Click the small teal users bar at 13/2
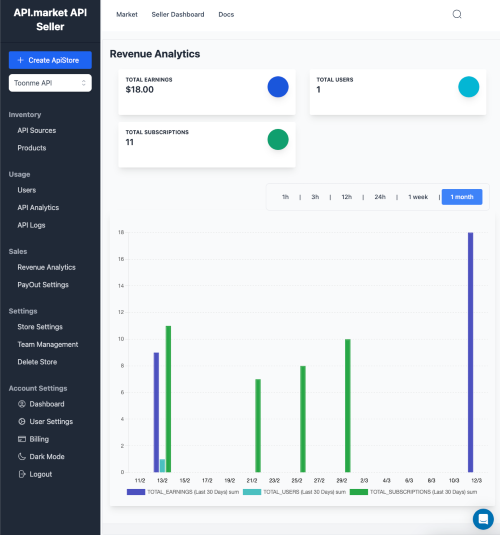Image resolution: width=500 pixels, height=535 pixels. pyautogui.click(x=162, y=466)
